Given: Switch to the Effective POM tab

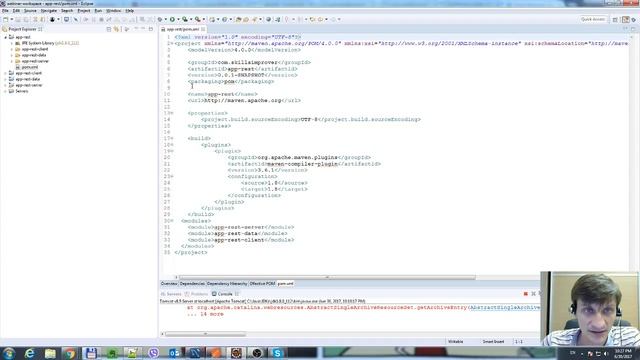Looking at the screenshot, I should (x=262, y=284).
